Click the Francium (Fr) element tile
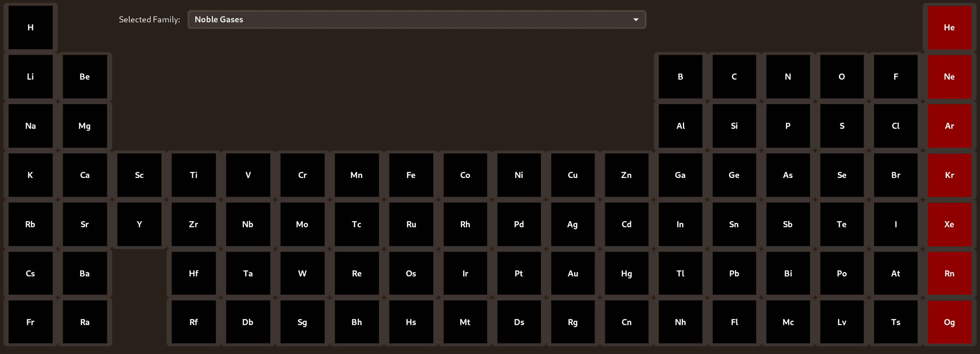The image size is (980, 354). coord(31,322)
